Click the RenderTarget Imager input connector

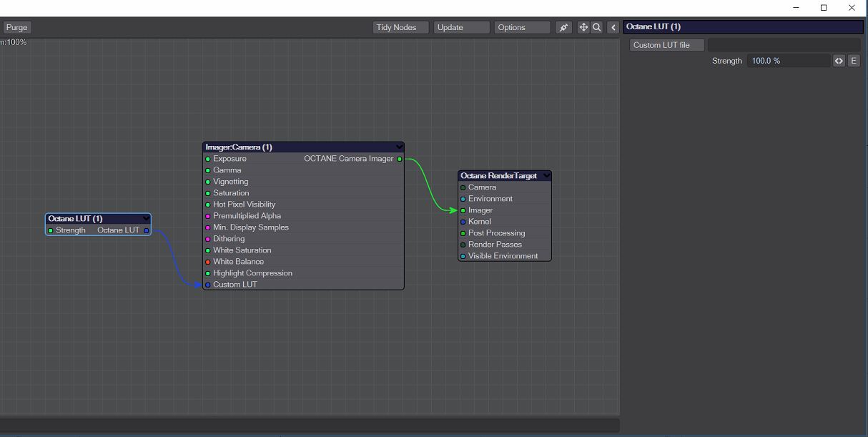click(463, 210)
